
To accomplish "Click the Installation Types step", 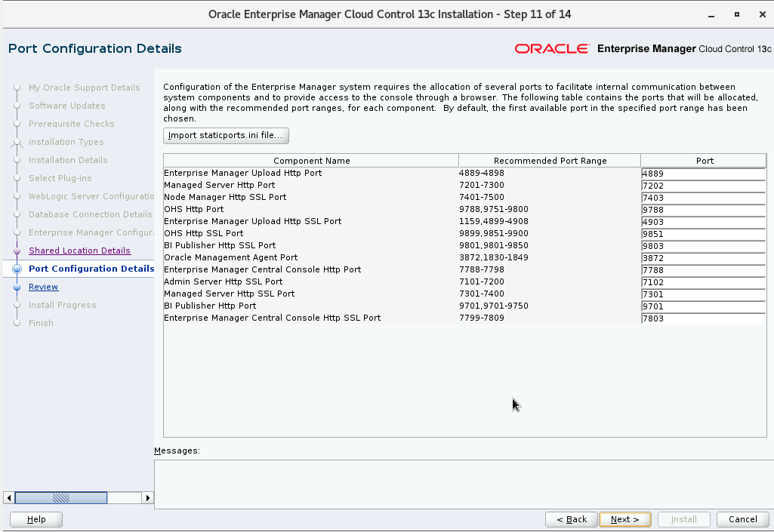I will click(x=66, y=142).
